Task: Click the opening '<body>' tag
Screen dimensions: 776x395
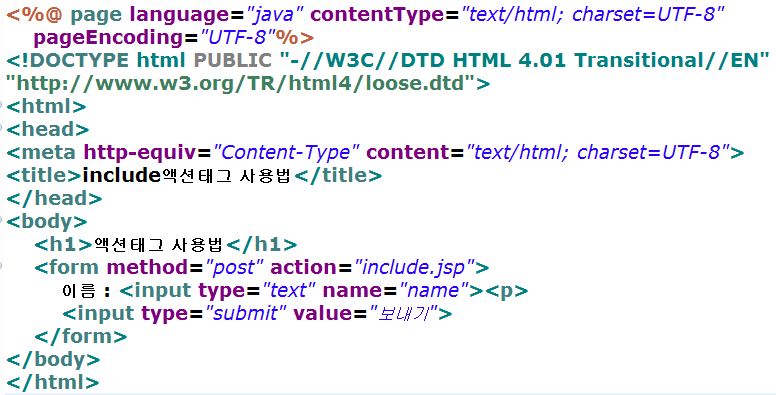Action: (x=47, y=221)
